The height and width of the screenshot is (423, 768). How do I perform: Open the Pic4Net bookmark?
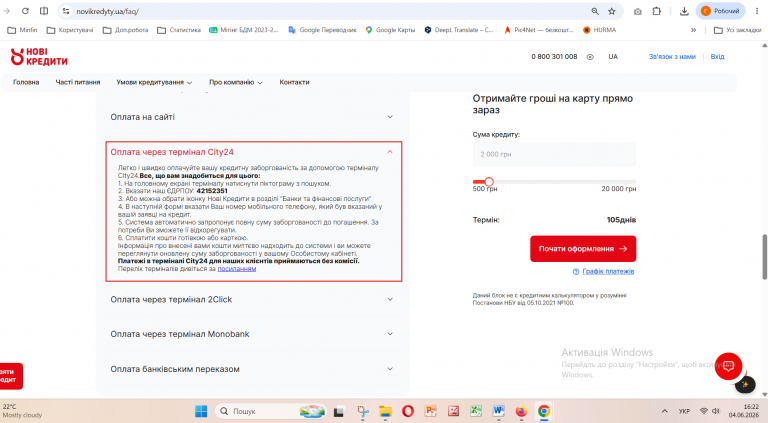click(539, 30)
